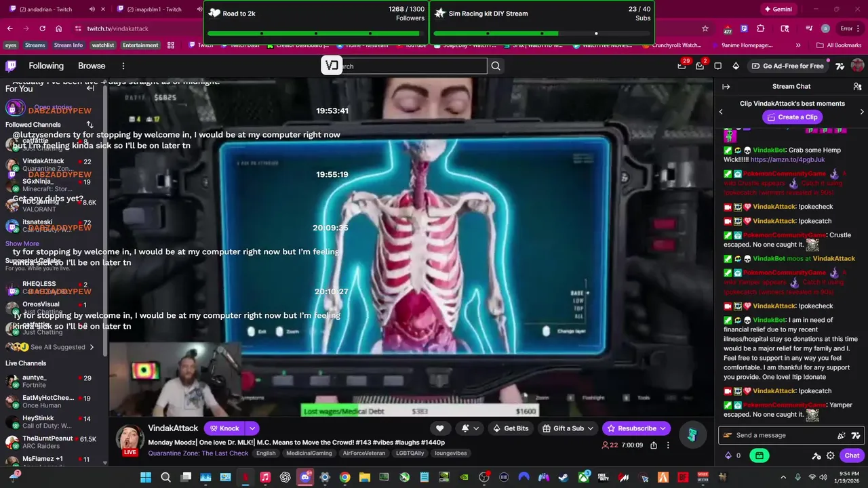
Task: Open the Windows Start menu
Action: 146,477
